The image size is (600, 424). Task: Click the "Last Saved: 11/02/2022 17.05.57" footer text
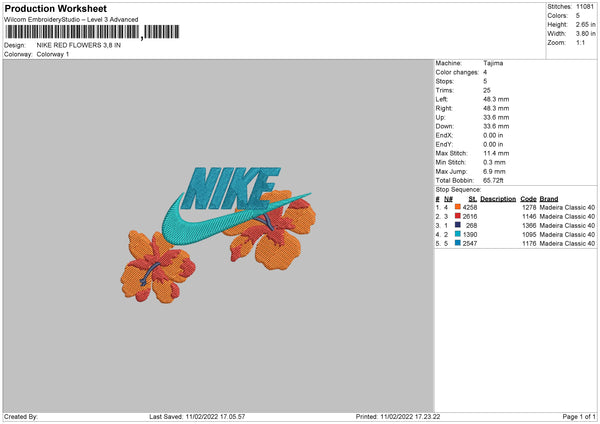[197, 417]
